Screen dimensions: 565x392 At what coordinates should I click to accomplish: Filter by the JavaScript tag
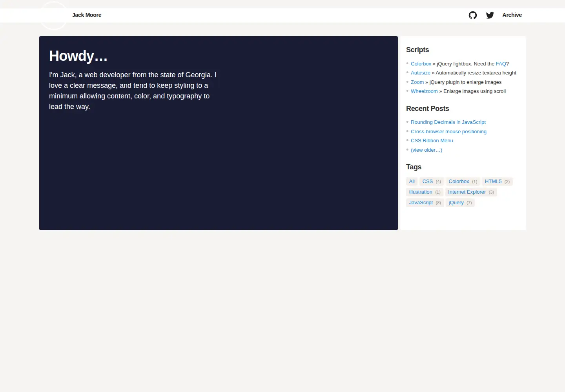[425, 203]
